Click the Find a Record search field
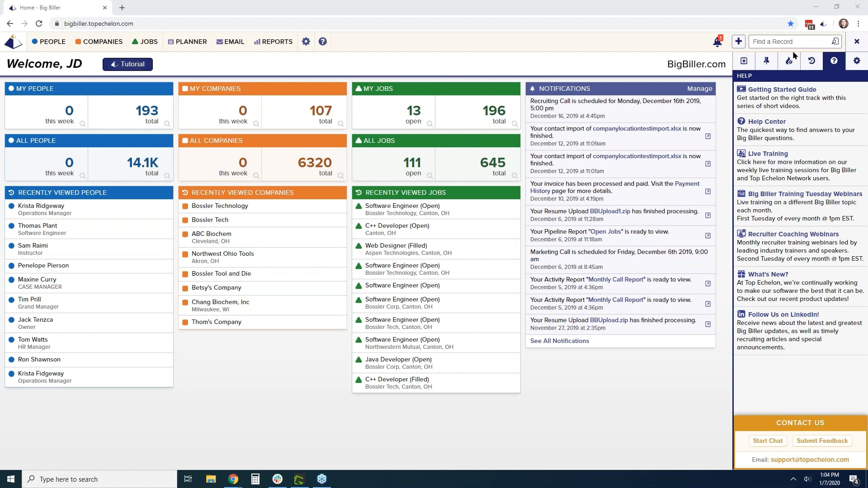The width and height of the screenshot is (868, 488). pyautogui.click(x=789, y=42)
